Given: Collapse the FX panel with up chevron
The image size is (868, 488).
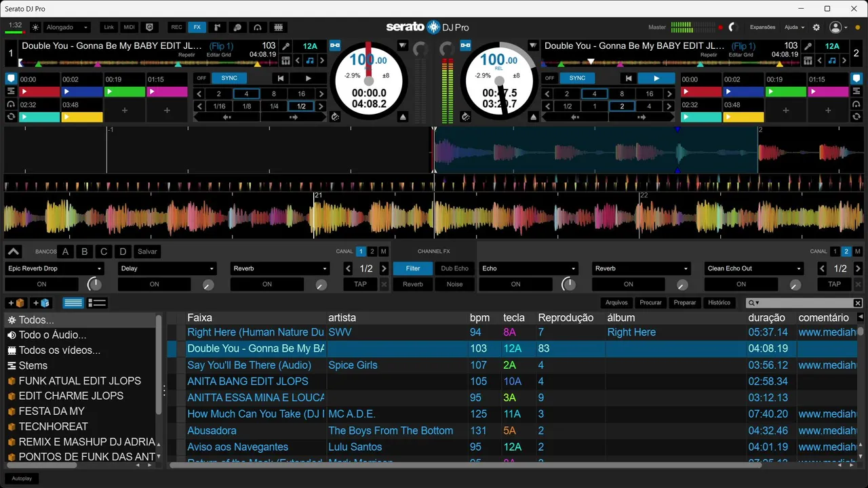Looking at the screenshot, I should coord(14,251).
